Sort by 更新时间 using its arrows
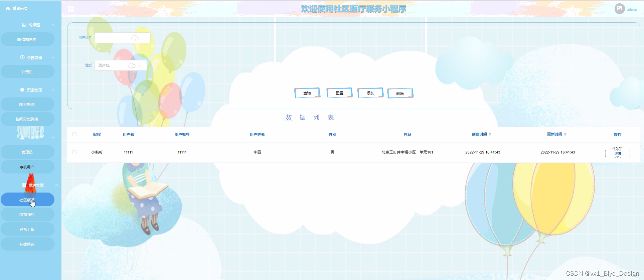The image size is (644, 280). point(565,134)
